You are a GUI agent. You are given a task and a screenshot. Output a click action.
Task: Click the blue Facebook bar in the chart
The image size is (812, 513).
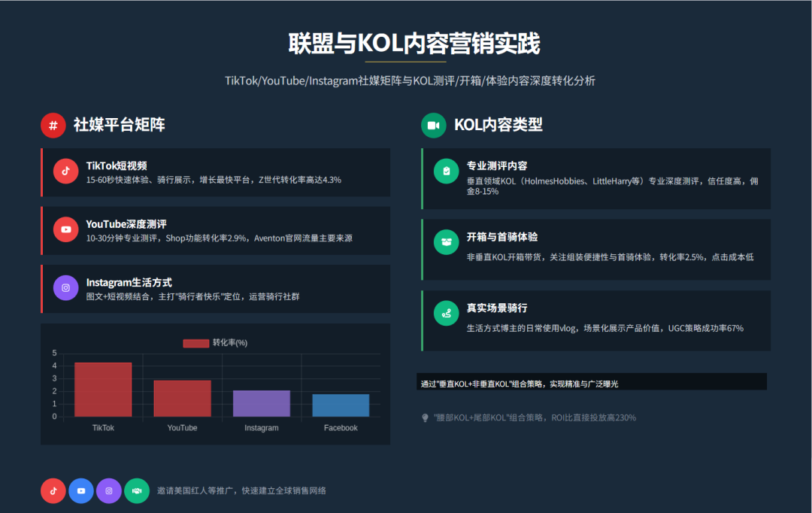point(341,405)
